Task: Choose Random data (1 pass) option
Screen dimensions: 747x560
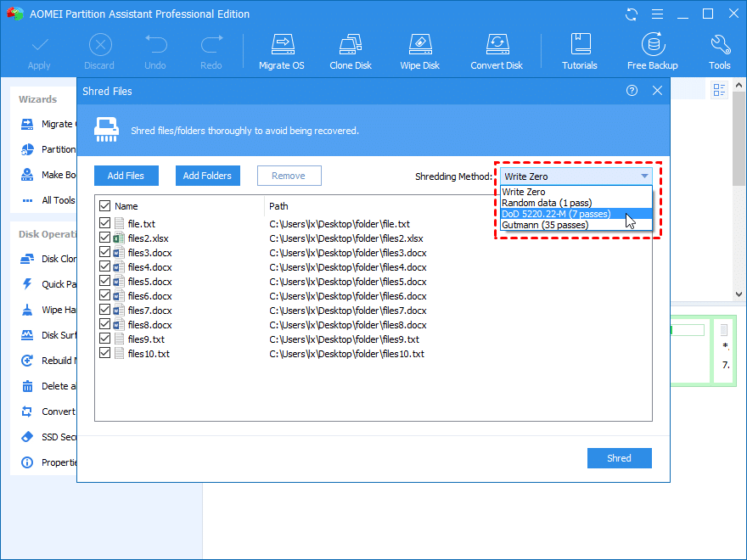Action: tap(576, 203)
